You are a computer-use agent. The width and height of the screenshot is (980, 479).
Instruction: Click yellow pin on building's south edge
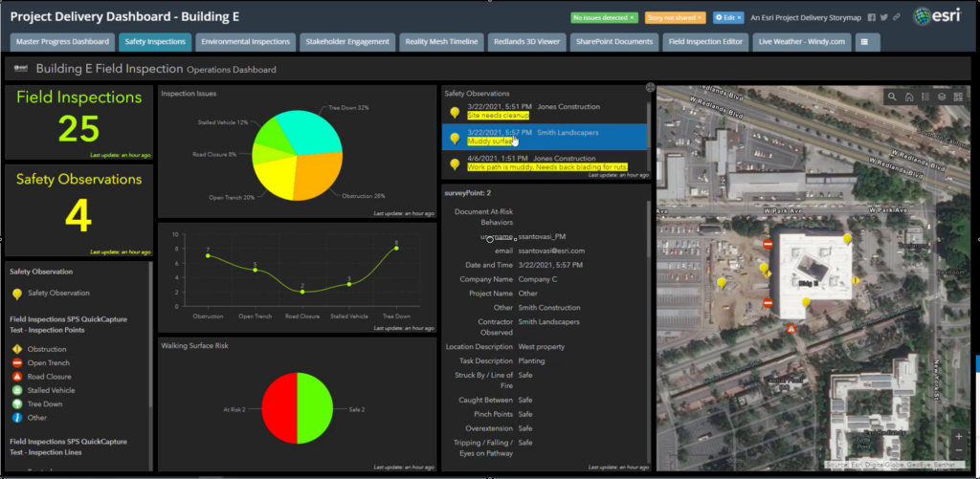pos(806,302)
